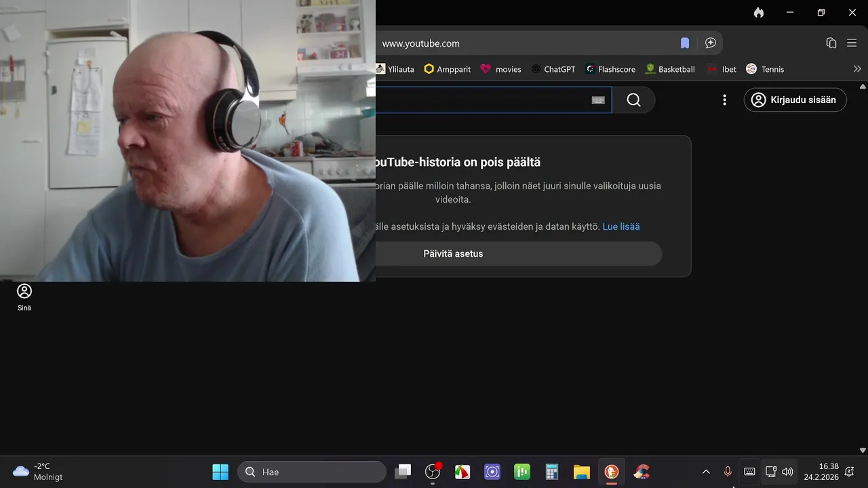Open the clock showing 16.38
The width and height of the screenshot is (868, 488).
pos(821,472)
